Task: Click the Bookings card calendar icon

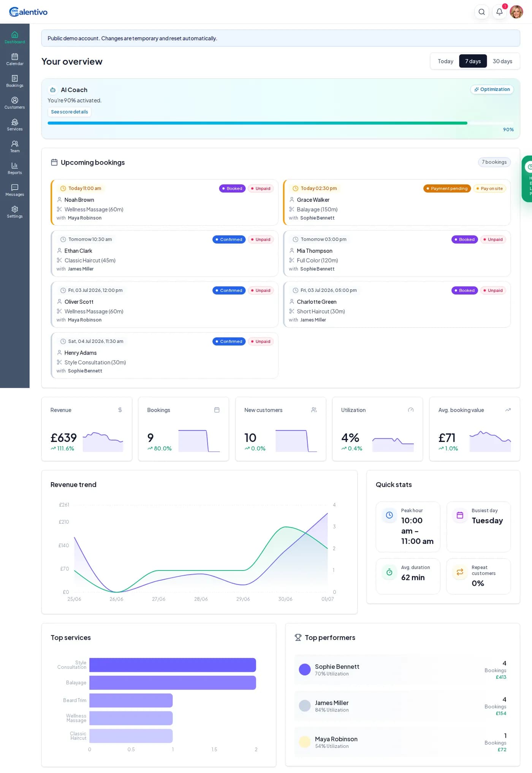Action: point(217,410)
